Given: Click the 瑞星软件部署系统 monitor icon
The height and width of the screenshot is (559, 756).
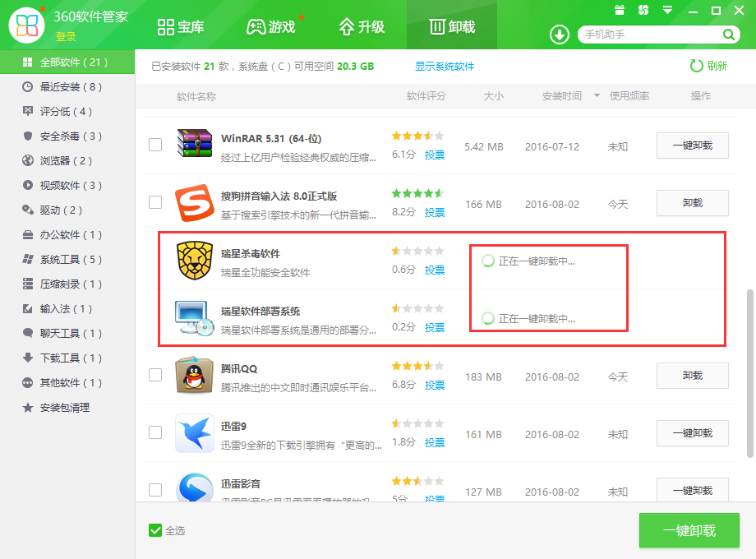Looking at the screenshot, I should click(194, 318).
